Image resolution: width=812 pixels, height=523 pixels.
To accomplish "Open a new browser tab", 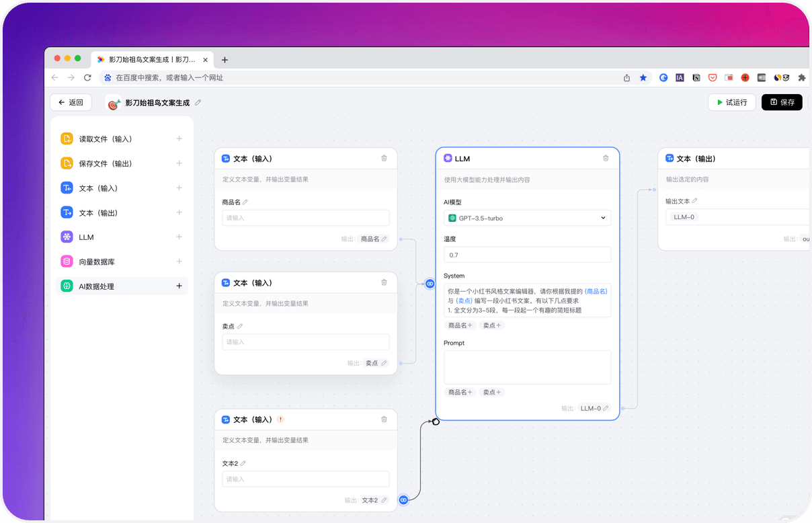I will pos(225,60).
